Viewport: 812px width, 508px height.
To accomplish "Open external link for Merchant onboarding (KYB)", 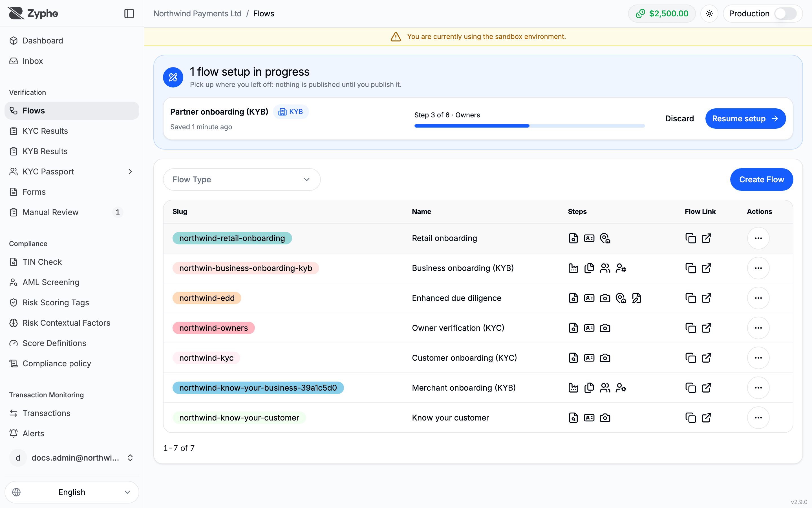I will pyautogui.click(x=706, y=388).
